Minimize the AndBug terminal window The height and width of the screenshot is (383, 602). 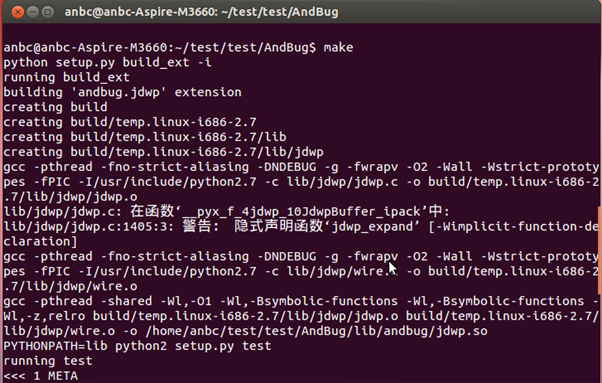click(x=33, y=12)
